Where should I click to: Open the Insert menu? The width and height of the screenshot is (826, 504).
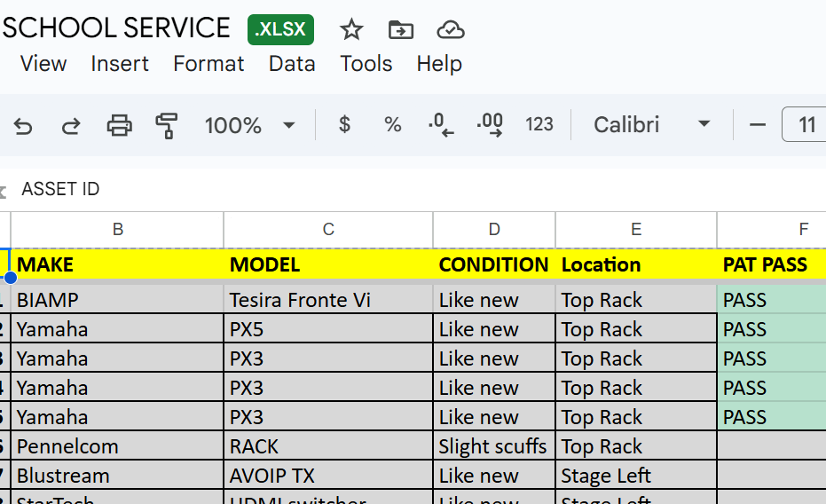point(120,64)
